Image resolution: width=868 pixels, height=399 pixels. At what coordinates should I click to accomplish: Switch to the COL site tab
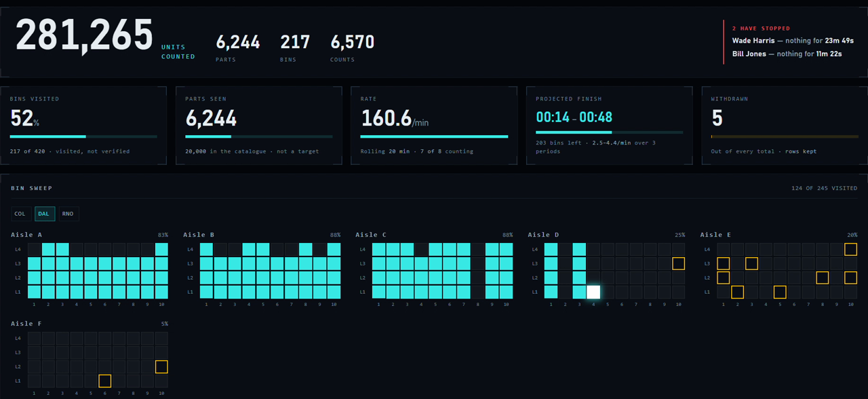pyautogui.click(x=20, y=214)
